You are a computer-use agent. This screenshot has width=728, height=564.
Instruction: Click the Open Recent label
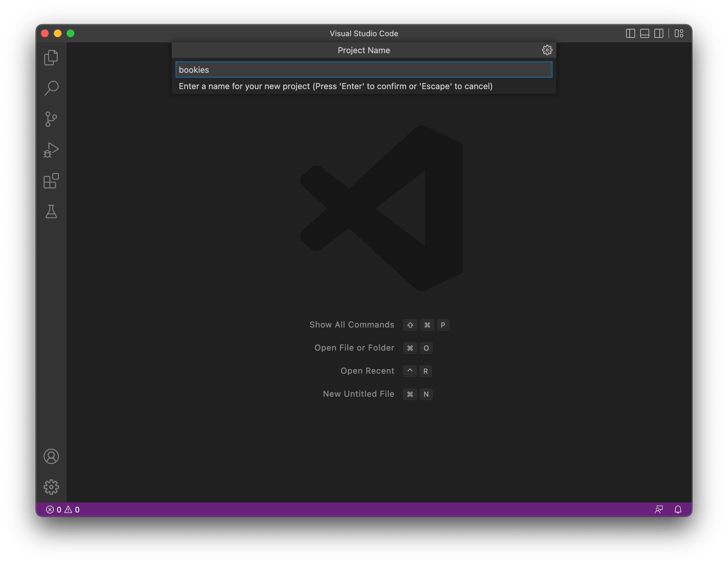(x=367, y=371)
